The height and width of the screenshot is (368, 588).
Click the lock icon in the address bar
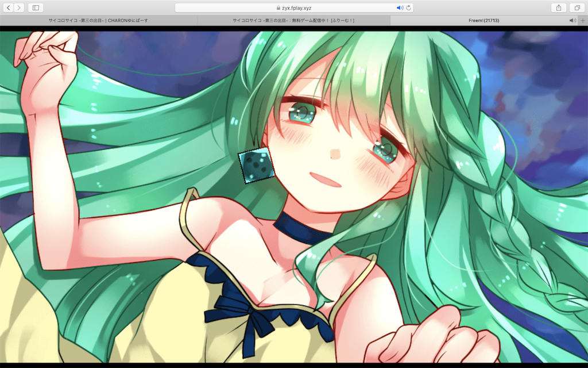click(278, 7)
